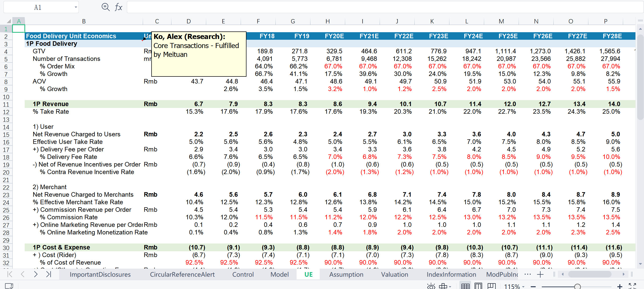Switch to the Valuation sheet tab
This screenshot has width=644, height=289.
click(395, 274)
